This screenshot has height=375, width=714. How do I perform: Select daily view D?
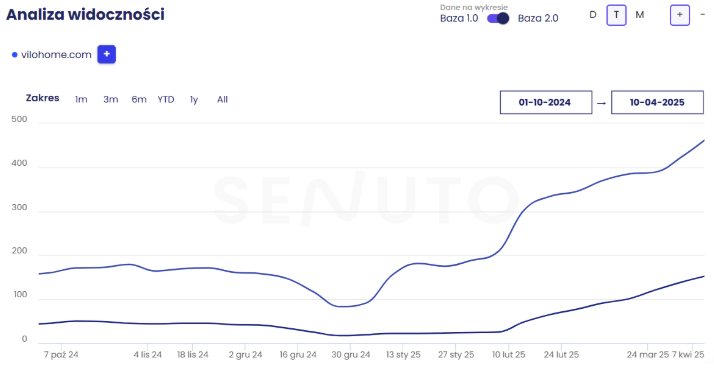point(592,15)
